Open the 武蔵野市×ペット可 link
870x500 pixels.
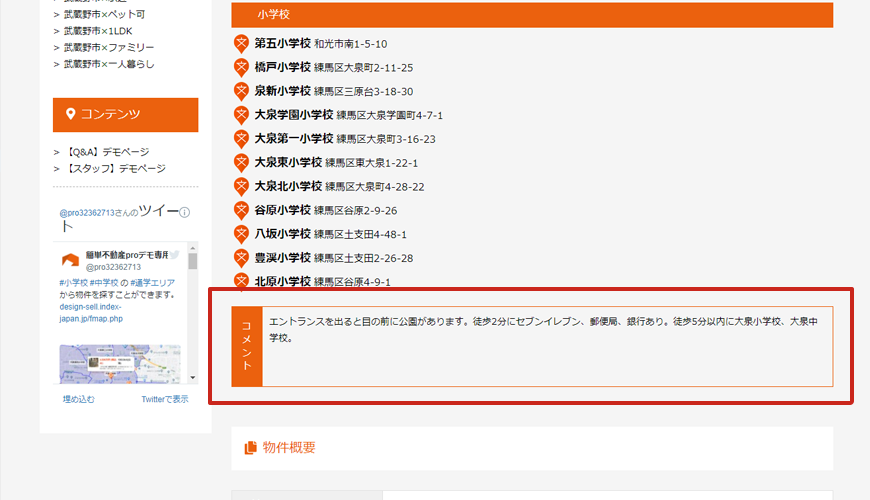(x=104, y=15)
